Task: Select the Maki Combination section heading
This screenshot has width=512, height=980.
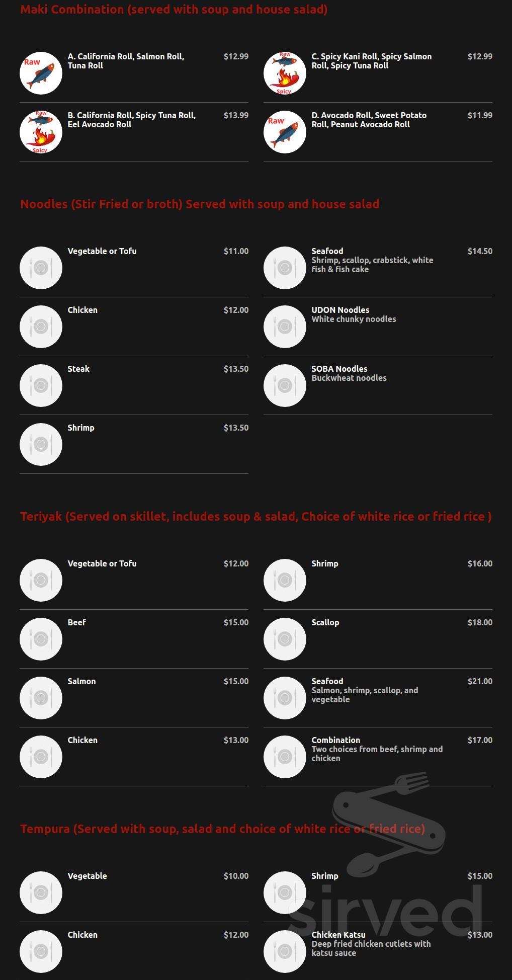Action: pyautogui.click(x=174, y=10)
